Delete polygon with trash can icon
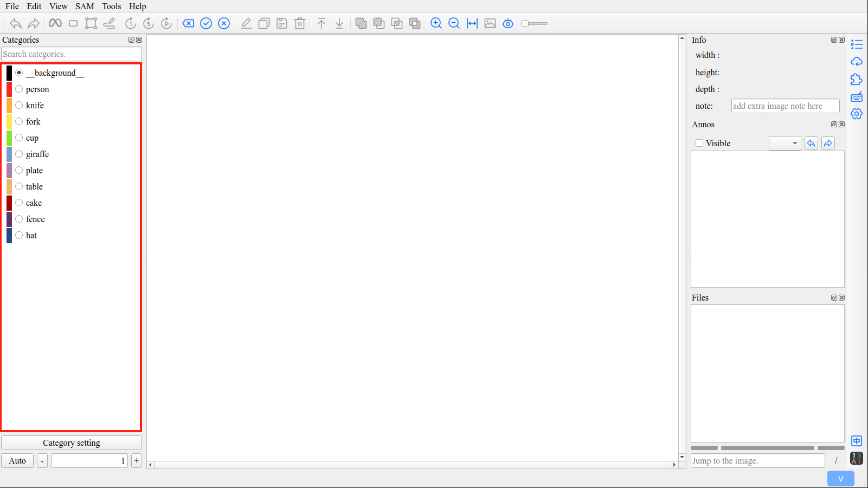 point(300,23)
